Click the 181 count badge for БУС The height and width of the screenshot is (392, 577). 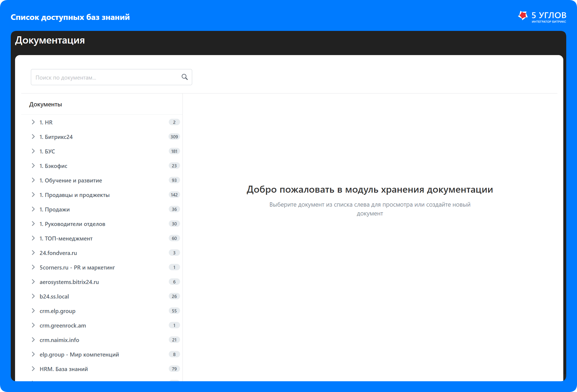pos(174,151)
